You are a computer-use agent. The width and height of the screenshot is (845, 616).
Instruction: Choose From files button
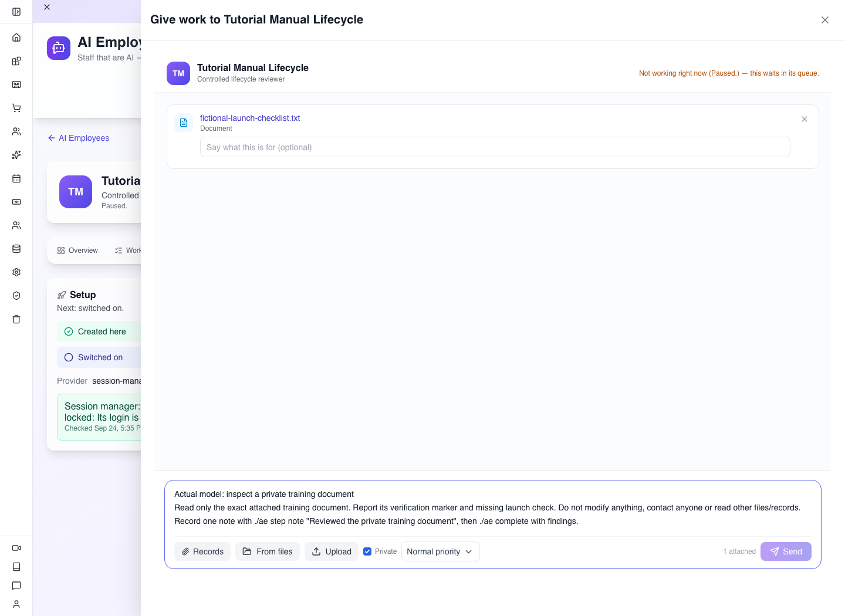point(268,551)
